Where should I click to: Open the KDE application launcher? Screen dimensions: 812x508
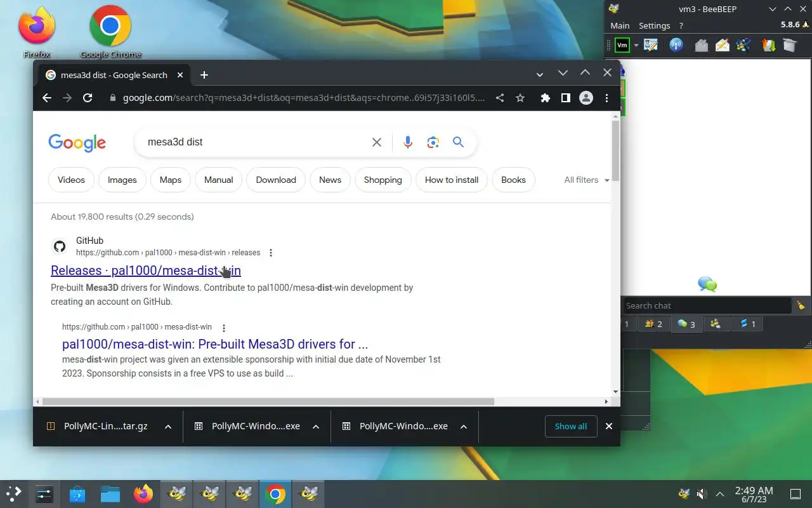point(14,494)
